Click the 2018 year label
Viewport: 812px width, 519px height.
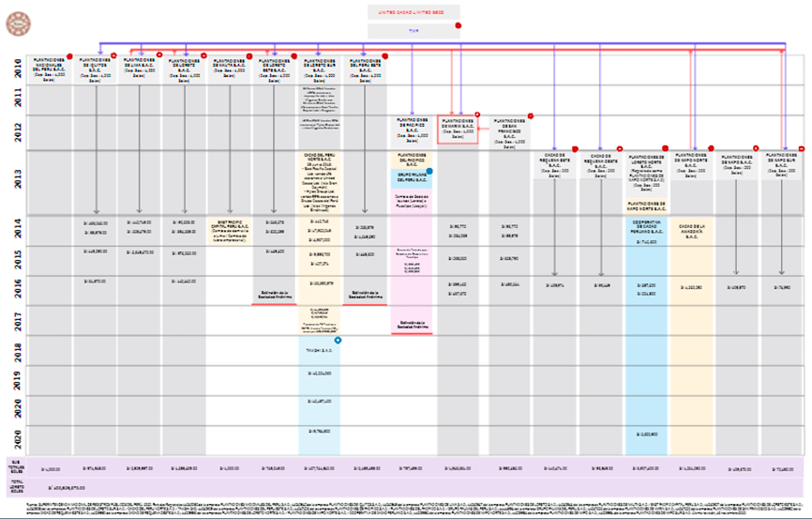pyautogui.click(x=17, y=352)
